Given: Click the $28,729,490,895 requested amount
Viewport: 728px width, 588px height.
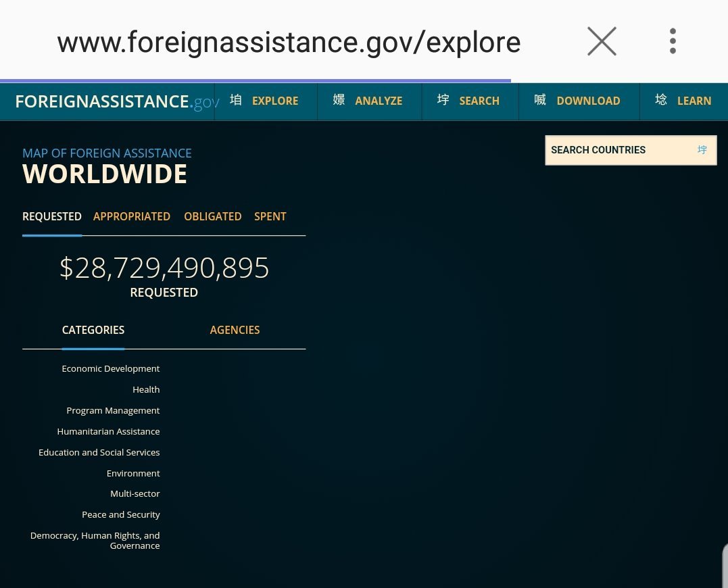Looking at the screenshot, I should click(x=164, y=268).
